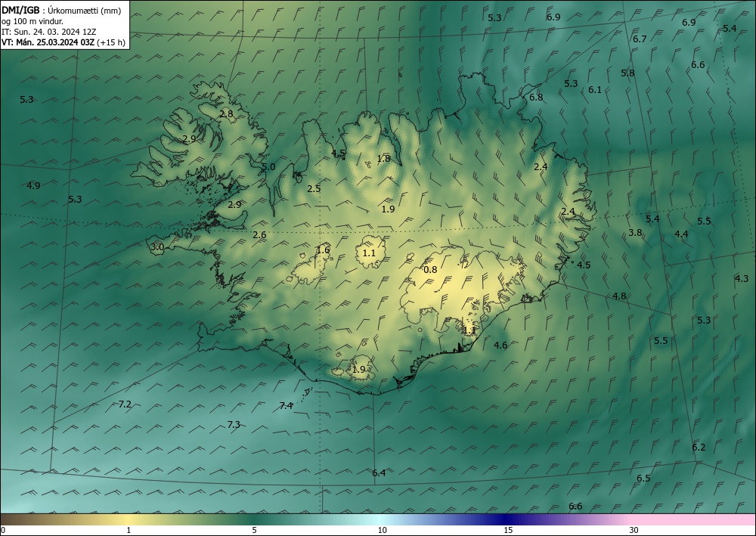Screen dimensions: 756x536
Task: Click the 4.3 value at the right edge
Action: [x=742, y=279]
